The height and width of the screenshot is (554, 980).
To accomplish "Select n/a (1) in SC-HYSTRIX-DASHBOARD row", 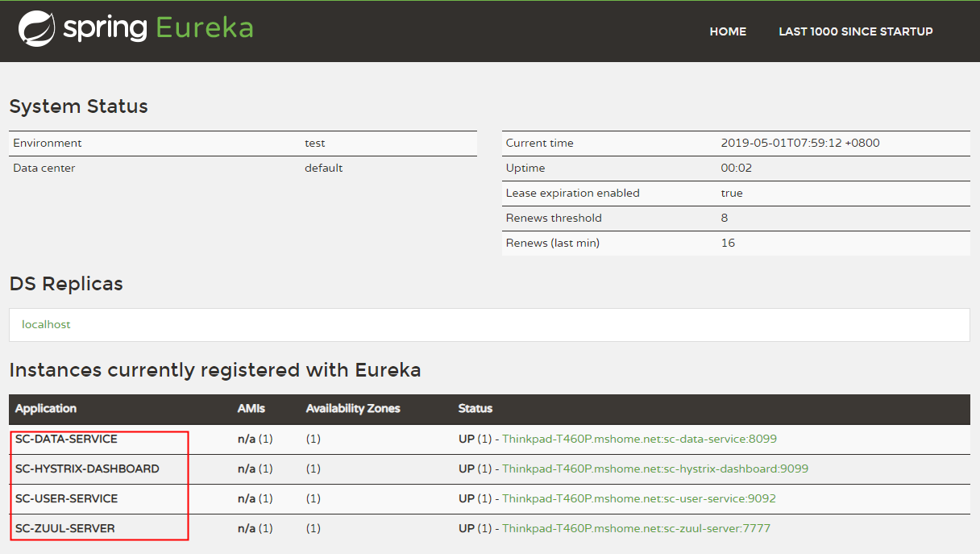I will 255,469.
